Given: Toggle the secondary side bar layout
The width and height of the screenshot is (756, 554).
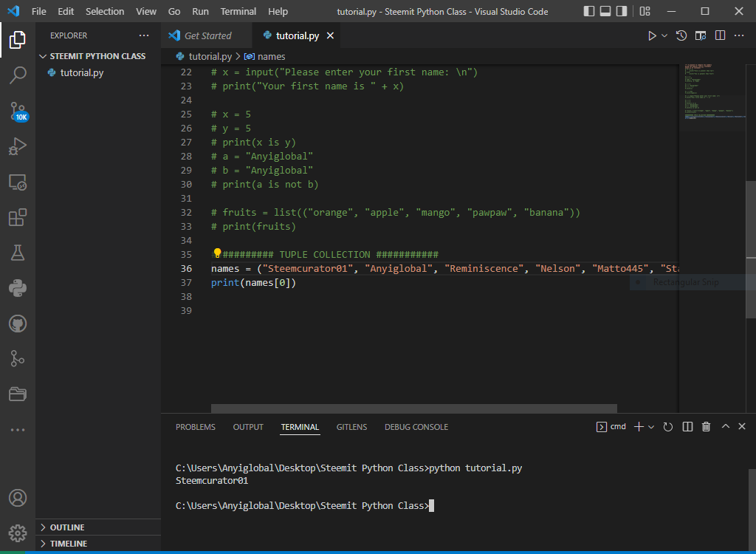Looking at the screenshot, I should [622, 11].
